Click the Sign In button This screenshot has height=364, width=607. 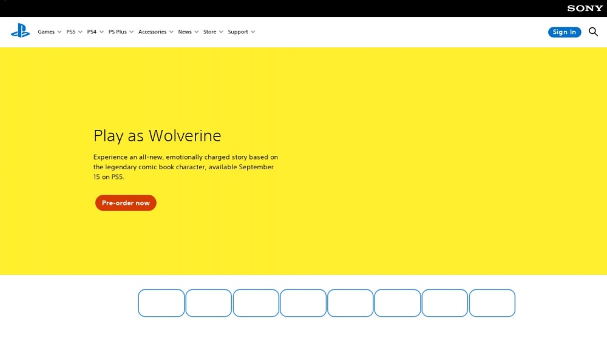tap(565, 32)
